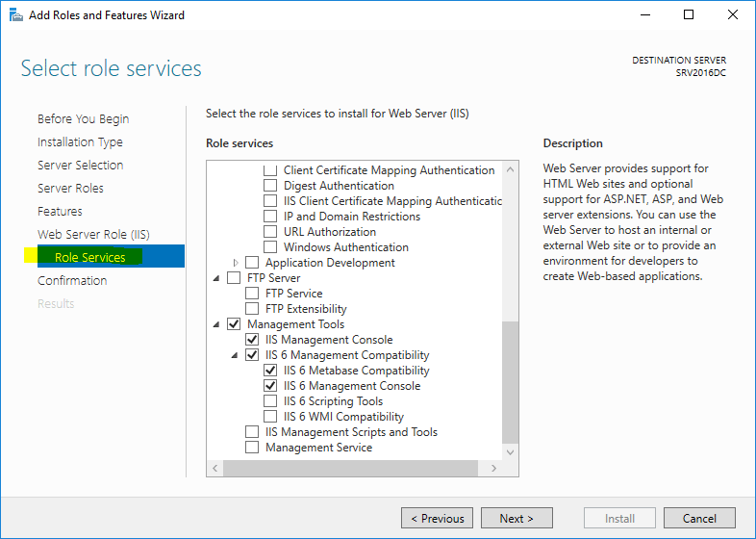Minimize the wizard window
The image size is (756, 539).
click(x=643, y=14)
